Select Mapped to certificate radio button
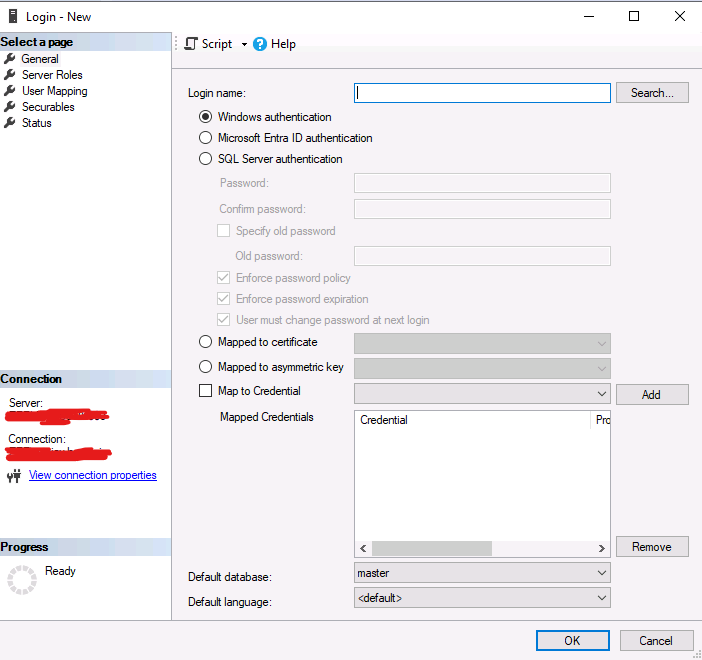702x660 pixels. [206, 342]
